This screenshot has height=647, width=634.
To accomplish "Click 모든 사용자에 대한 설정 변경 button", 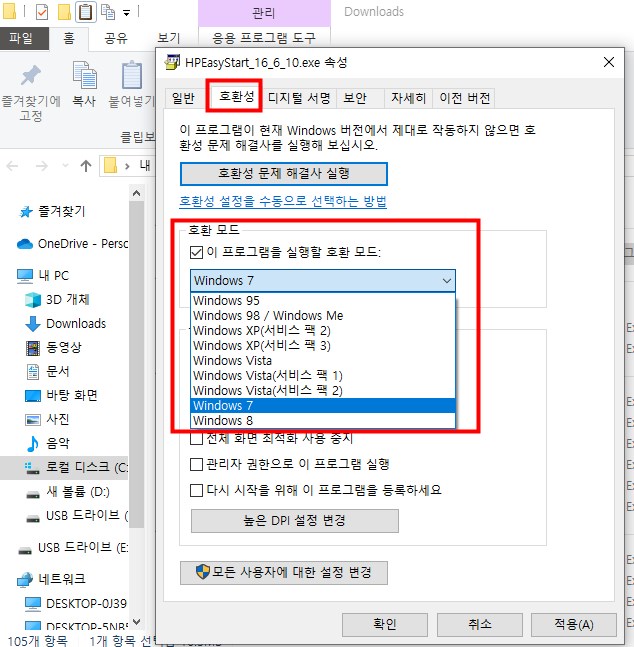I will tap(284, 573).
